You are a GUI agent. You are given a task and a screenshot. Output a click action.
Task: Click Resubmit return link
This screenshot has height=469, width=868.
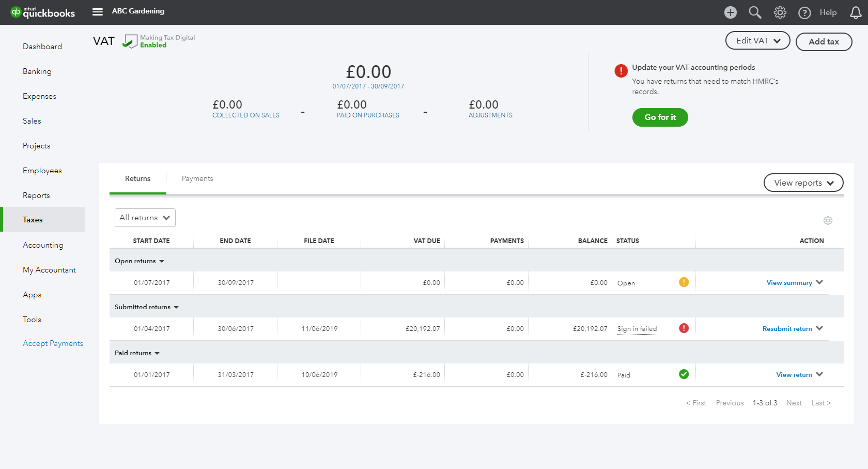point(787,329)
